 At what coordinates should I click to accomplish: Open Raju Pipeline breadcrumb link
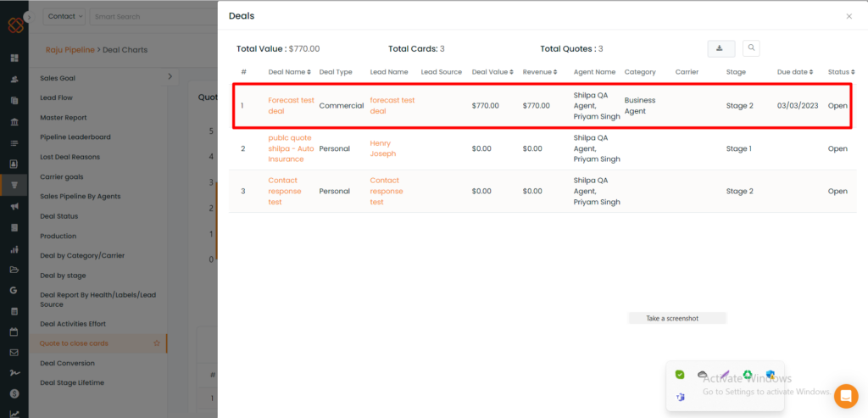coord(70,50)
